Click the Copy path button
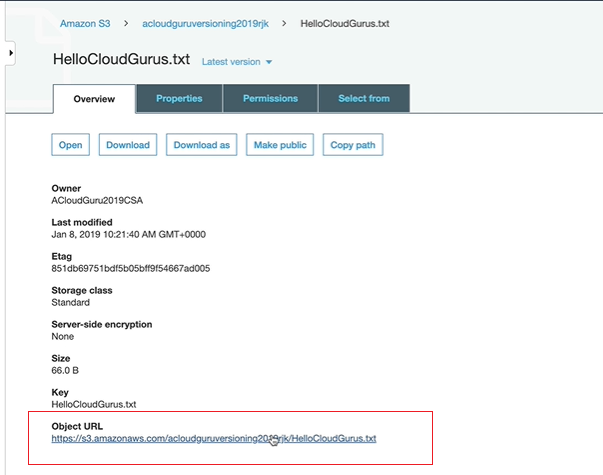This screenshot has width=603, height=475. pos(353,145)
